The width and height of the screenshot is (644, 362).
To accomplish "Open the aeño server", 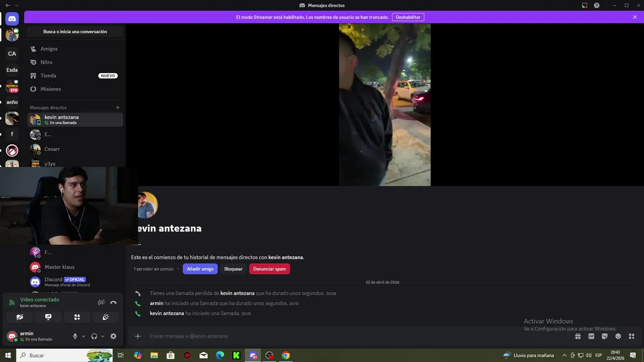I will 12,102.
